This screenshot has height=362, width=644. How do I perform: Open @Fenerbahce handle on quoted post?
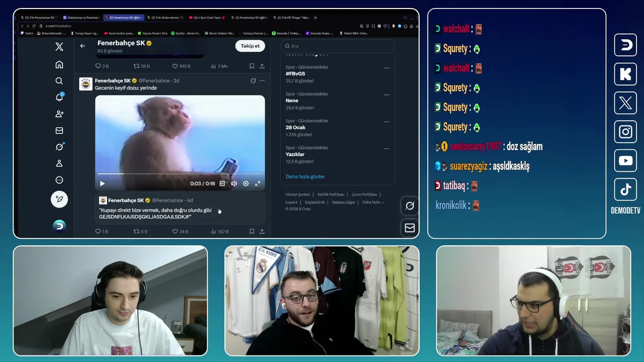click(167, 200)
